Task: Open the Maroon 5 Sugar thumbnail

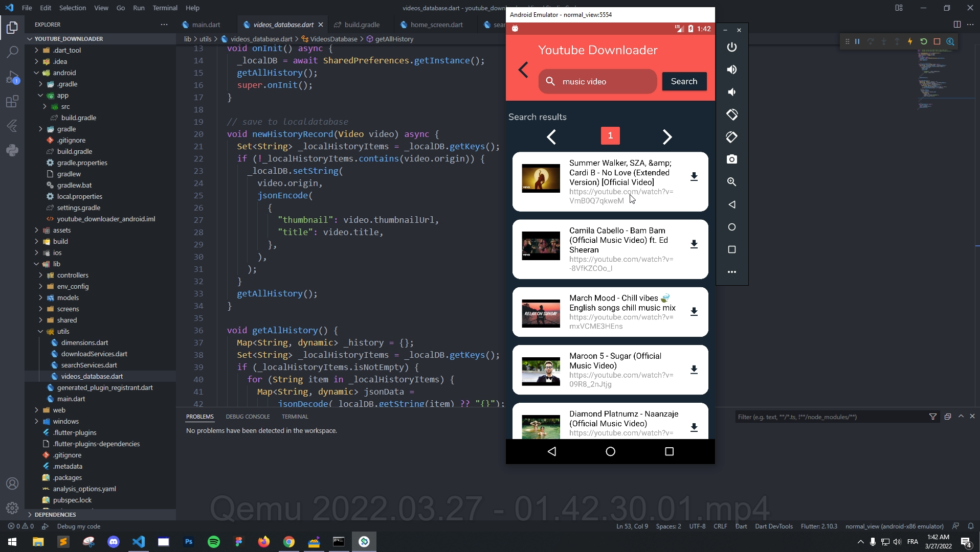Action: pos(541,371)
